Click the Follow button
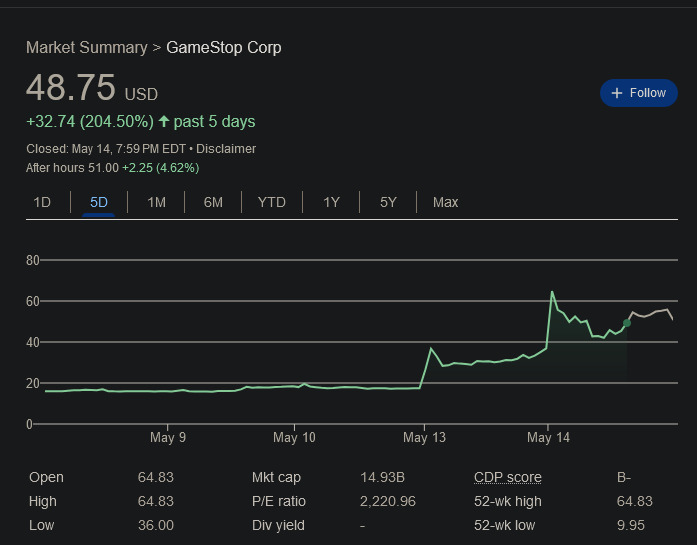 [x=638, y=93]
